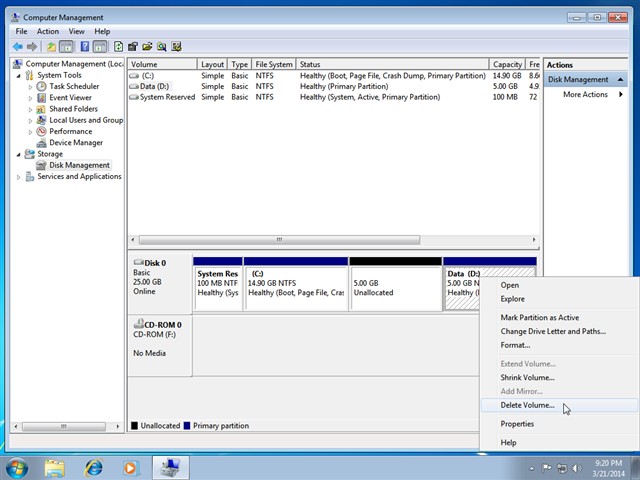Select Task Scheduler in the tree

coord(74,87)
